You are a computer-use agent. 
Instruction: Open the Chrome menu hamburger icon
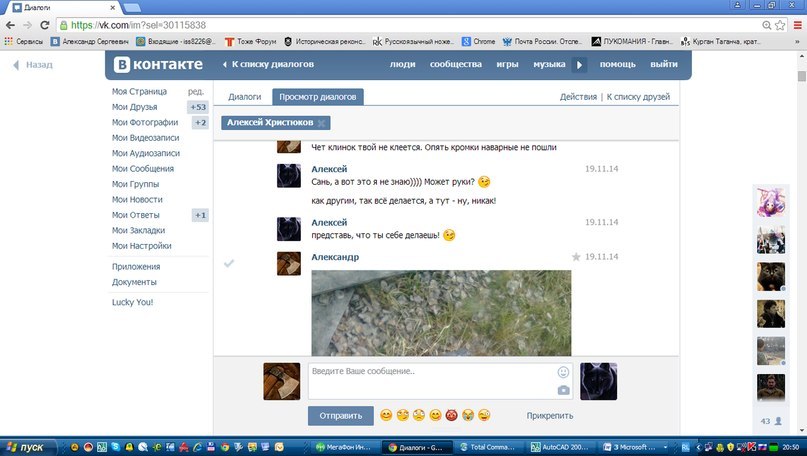tap(798, 25)
